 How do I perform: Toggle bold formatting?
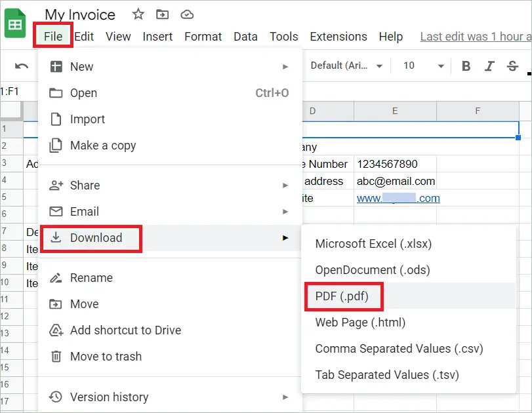466,66
